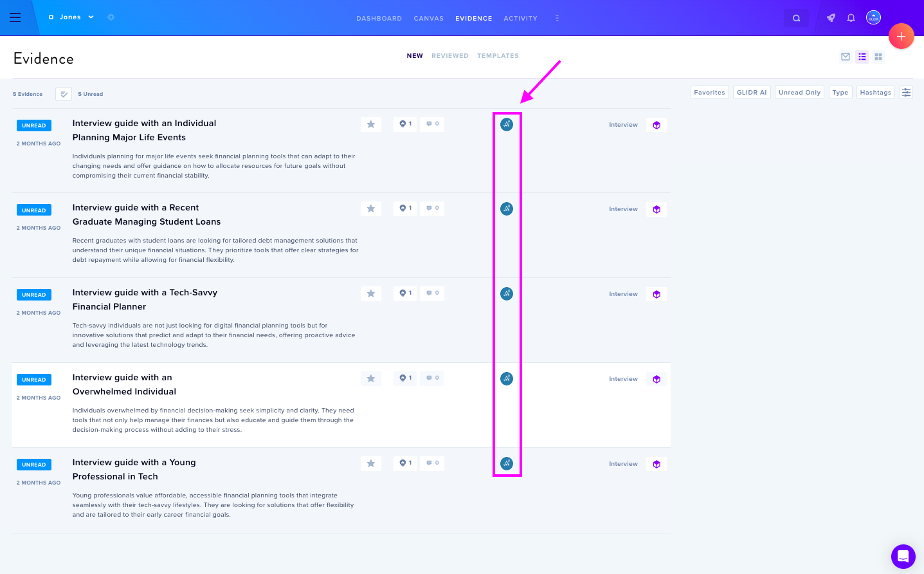Open the Type filter dropdown
This screenshot has height=574, width=924.
[x=840, y=93]
